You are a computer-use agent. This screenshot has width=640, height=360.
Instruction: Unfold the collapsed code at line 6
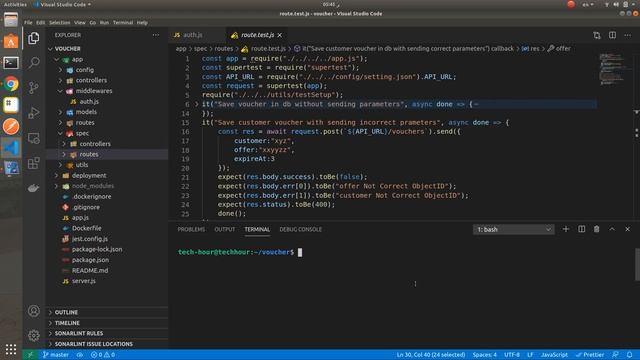pyautogui.click(x=196, y=104)
